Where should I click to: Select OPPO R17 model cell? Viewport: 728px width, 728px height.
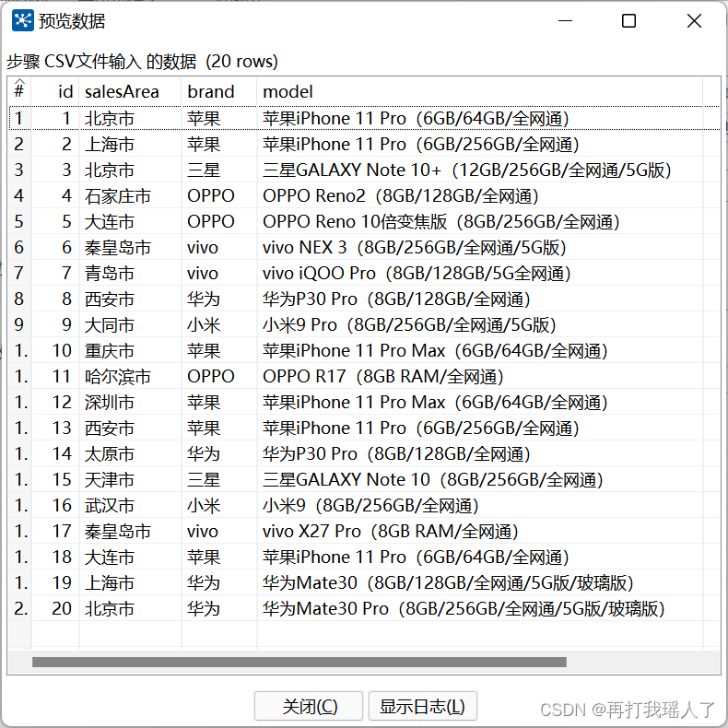479,377
